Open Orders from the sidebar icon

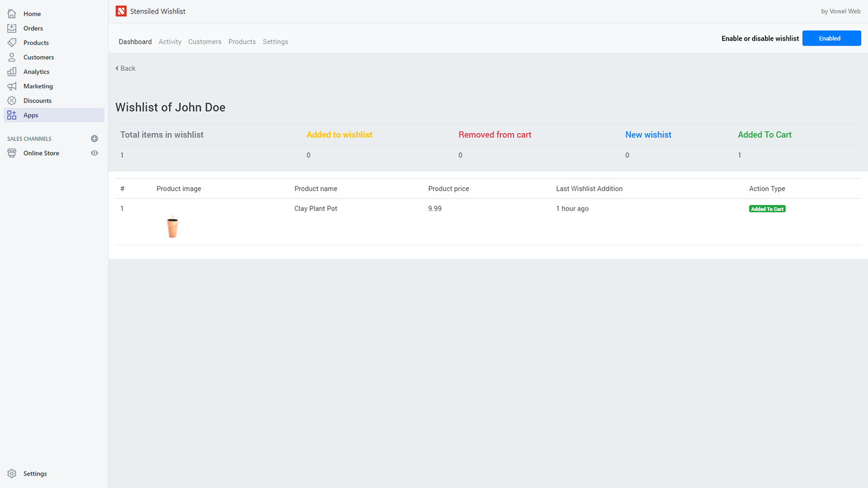click(x=12, y=28)
